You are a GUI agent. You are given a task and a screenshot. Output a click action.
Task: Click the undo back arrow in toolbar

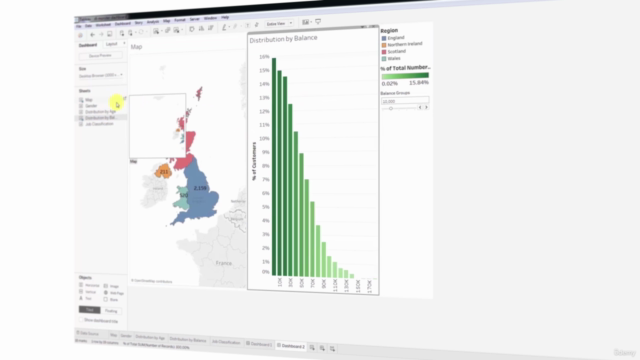coord(92,35)
